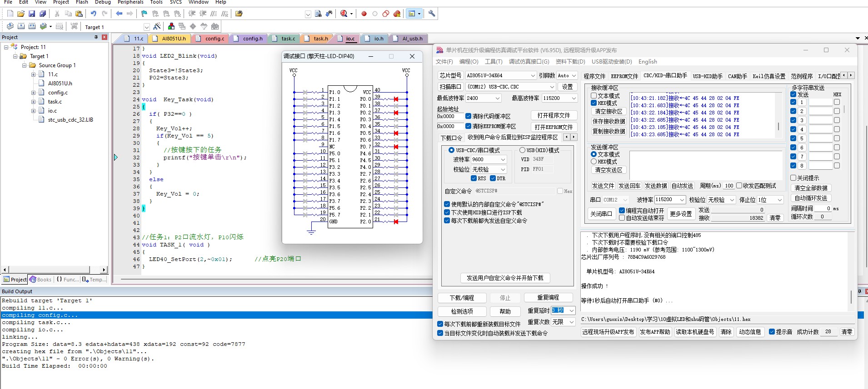
Task: Click ISP log output vertical scrollbar
Action: (x=851, y=297)
